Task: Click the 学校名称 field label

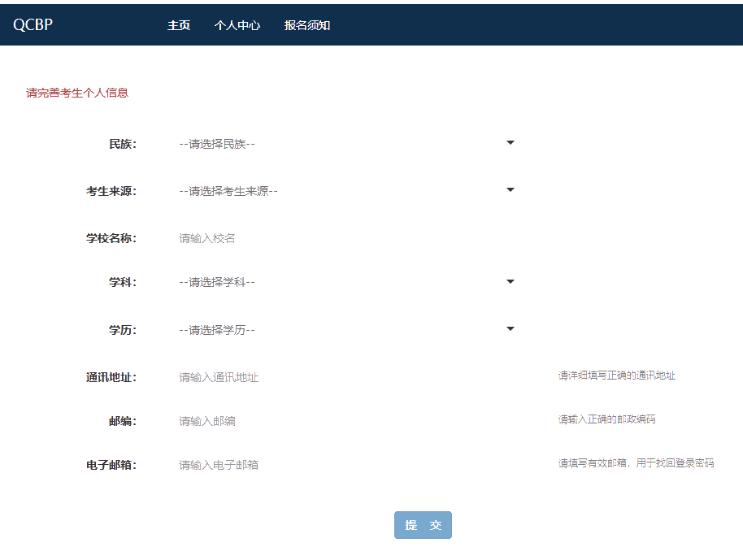Action: click(111, 238)
